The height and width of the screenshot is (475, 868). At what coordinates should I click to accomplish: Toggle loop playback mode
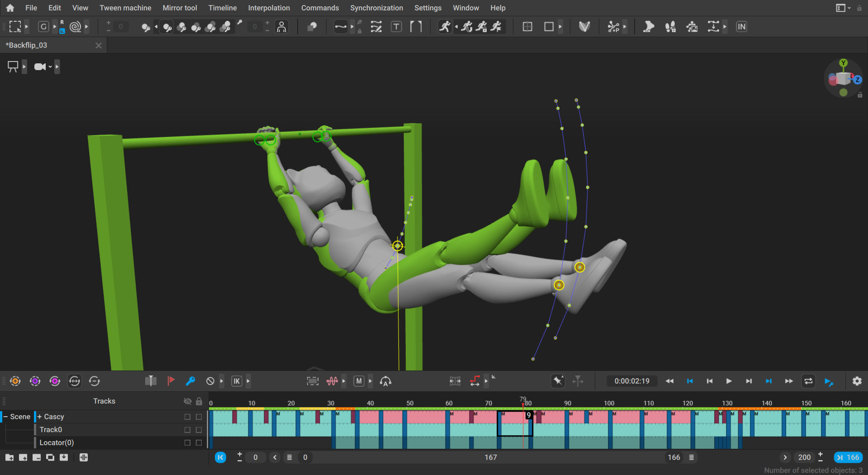tap(808, 381)
